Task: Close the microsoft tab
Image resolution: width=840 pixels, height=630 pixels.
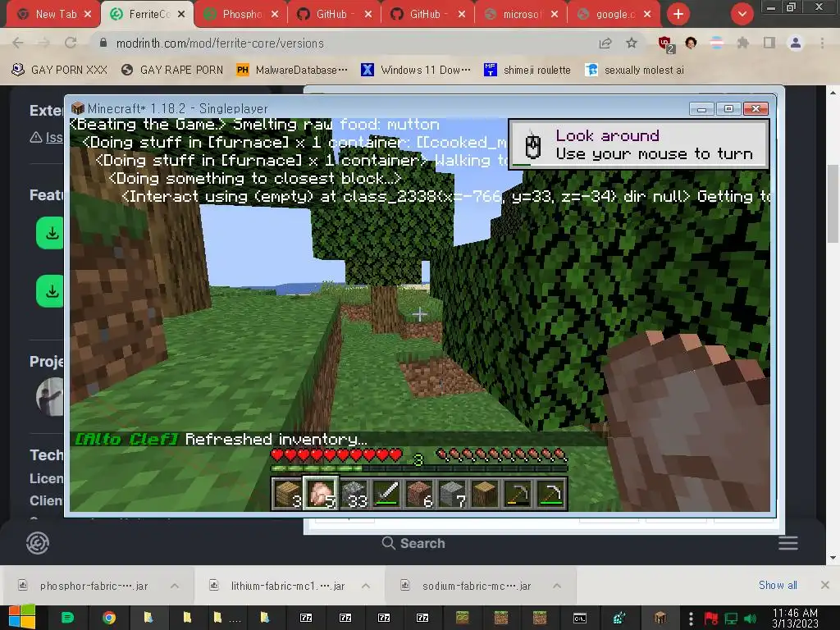Action: 555,14
